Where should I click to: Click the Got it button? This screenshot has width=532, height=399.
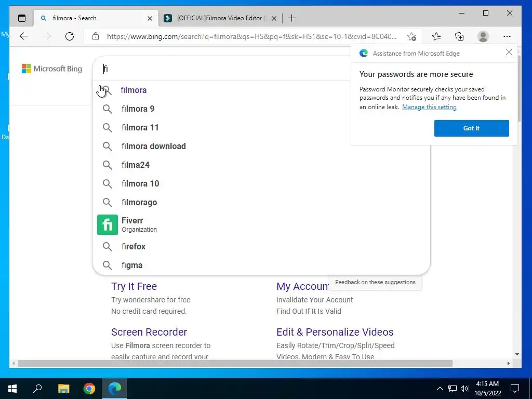click(471, 128)
